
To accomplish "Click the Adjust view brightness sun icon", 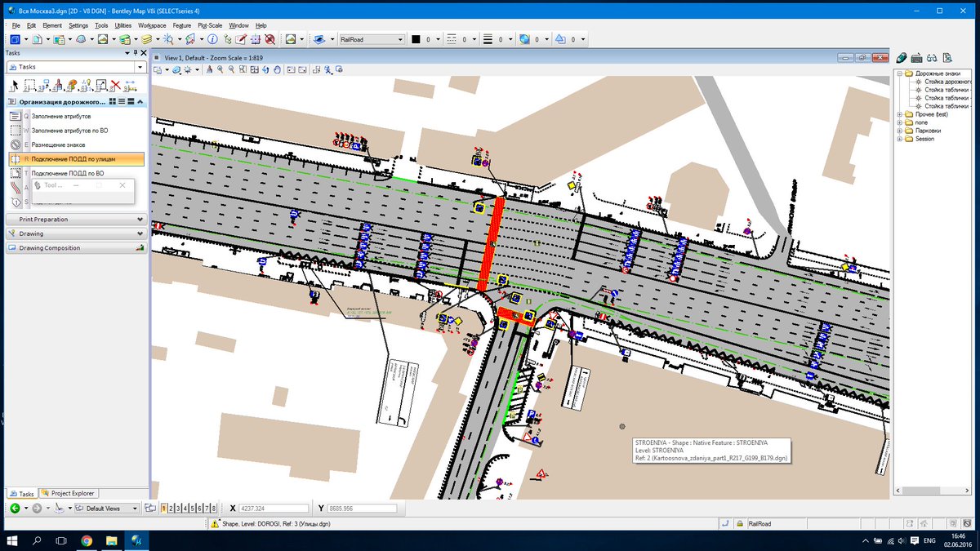I will tap(187, 69).
